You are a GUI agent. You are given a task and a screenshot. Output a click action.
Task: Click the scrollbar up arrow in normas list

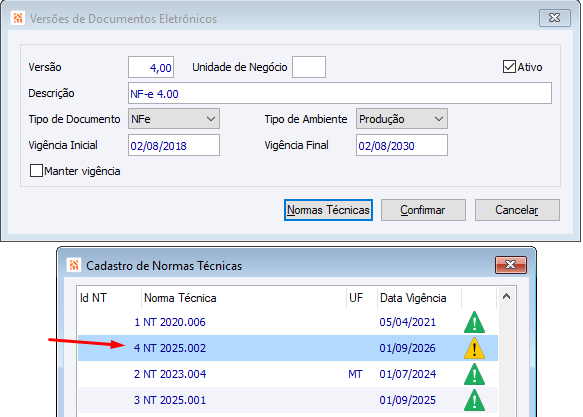point(506,297)
